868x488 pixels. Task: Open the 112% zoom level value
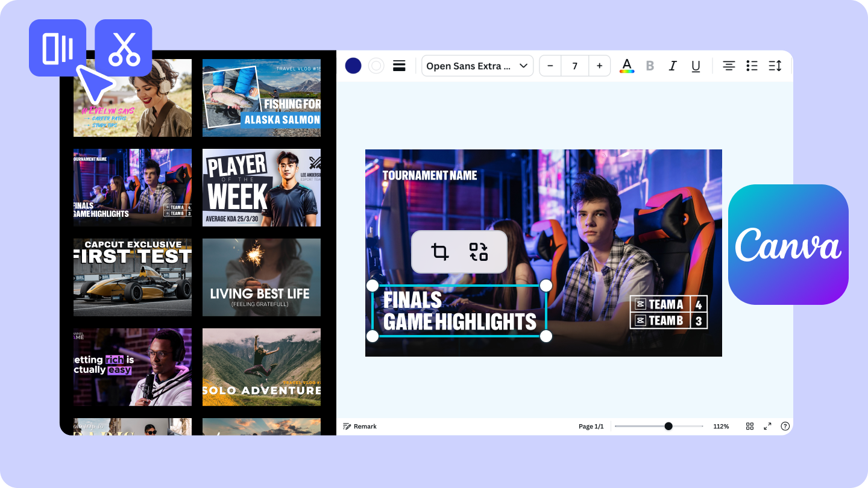[721, 427]
